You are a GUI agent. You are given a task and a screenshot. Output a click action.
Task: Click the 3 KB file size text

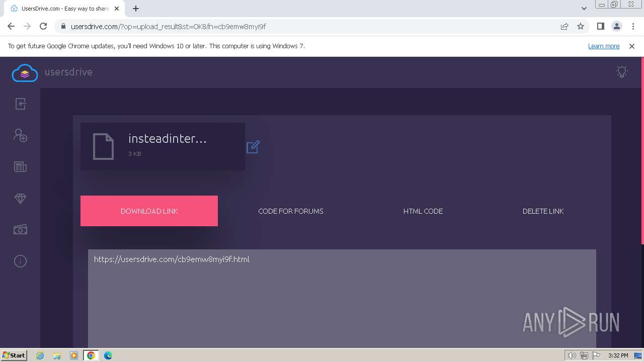click(135, 154)
